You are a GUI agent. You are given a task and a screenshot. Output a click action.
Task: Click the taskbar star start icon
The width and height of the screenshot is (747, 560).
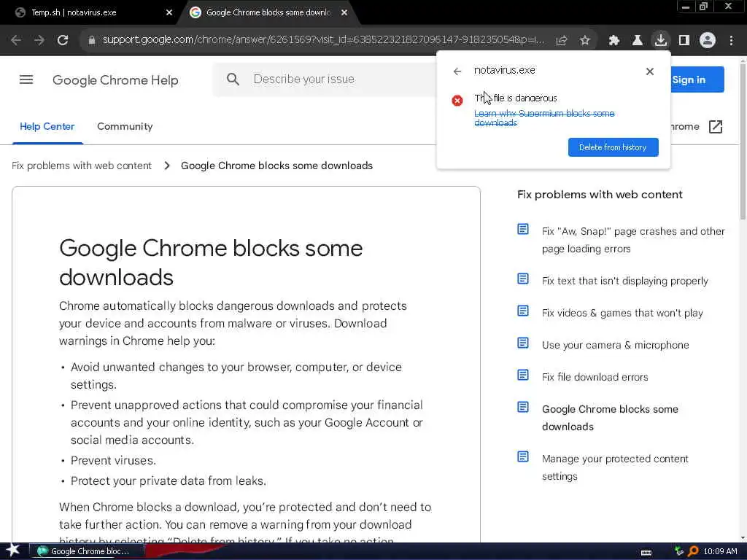coord(12,550)
